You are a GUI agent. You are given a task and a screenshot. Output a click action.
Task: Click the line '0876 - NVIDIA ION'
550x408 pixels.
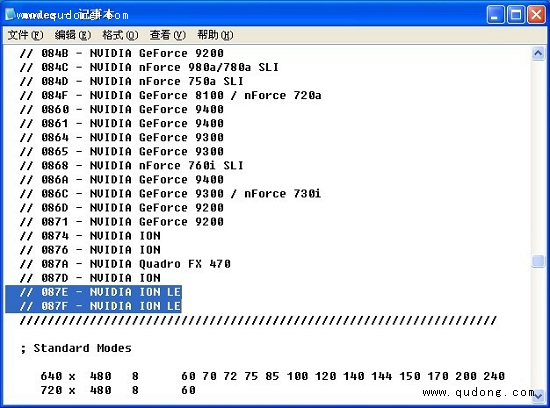tap(90, 250)
